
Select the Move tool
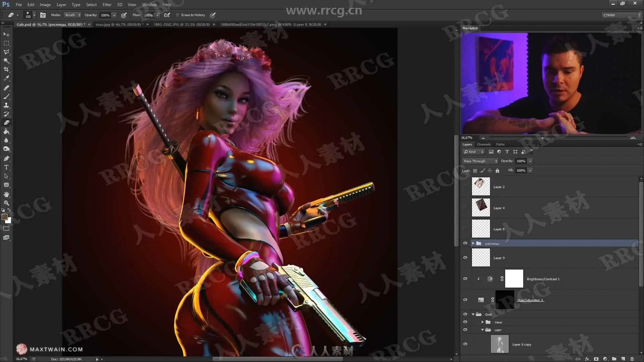click(6, 35)
